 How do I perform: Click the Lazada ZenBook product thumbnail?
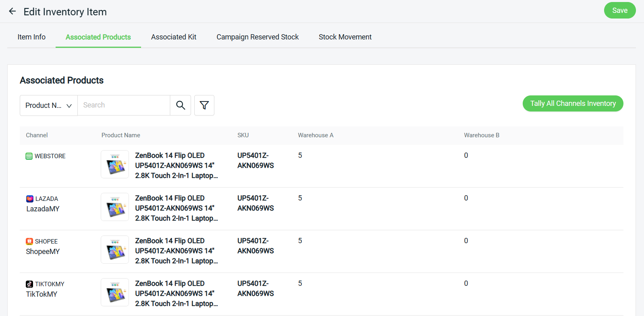115,207
